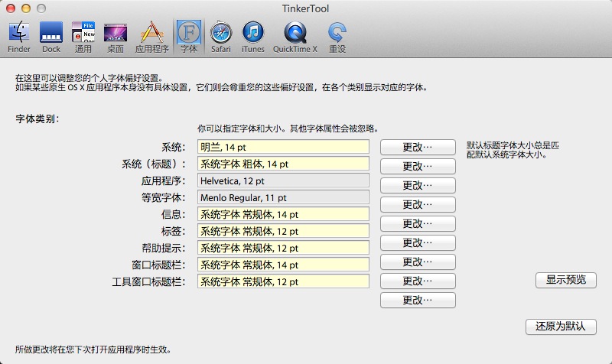Open the iTunes settings pane
612x364 pixels.
253,37
